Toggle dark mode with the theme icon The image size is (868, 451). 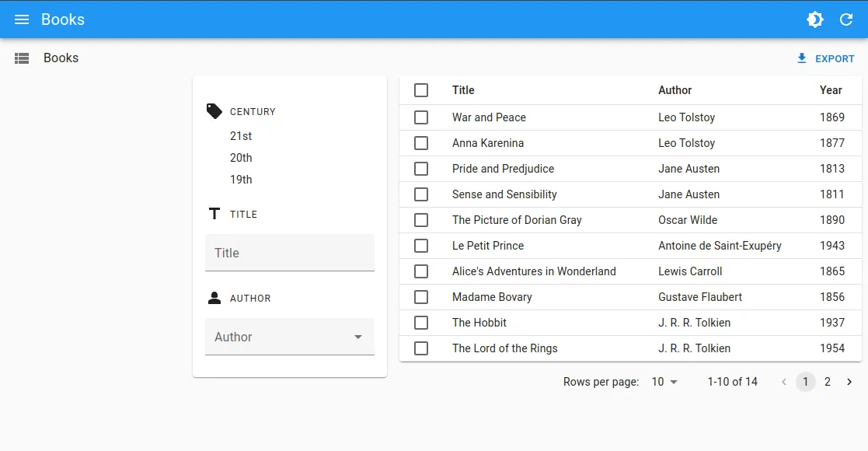(x=814, y=19)
